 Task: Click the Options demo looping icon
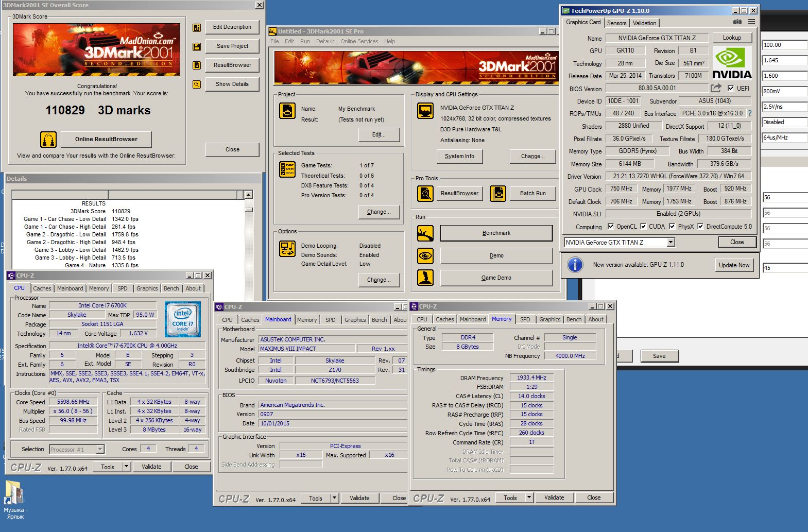287,249
